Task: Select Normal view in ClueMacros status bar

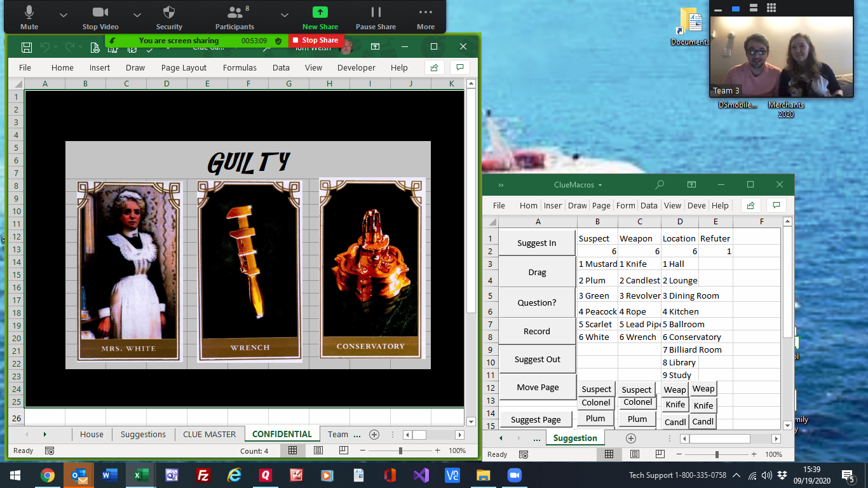Action: [x=609, y=454]
